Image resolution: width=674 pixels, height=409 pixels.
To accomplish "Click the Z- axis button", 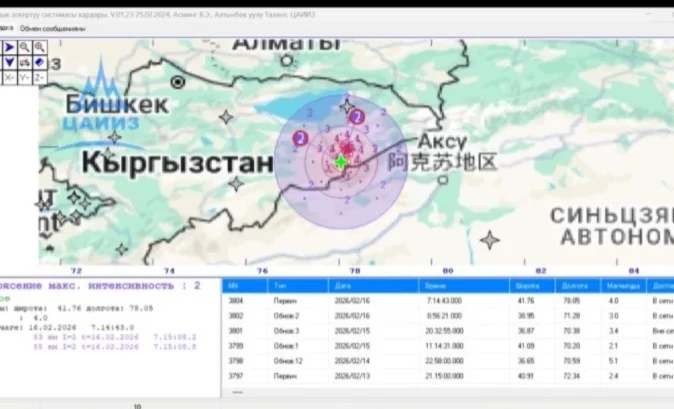I will pos(39,75).
